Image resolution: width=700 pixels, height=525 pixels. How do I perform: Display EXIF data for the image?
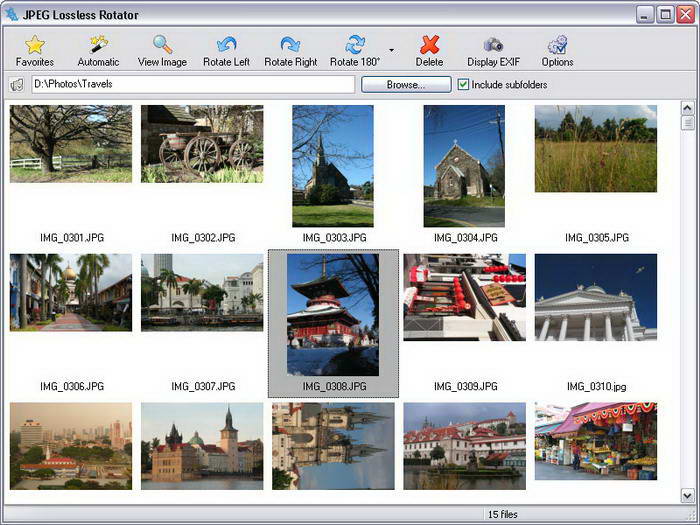pos(493,45)
